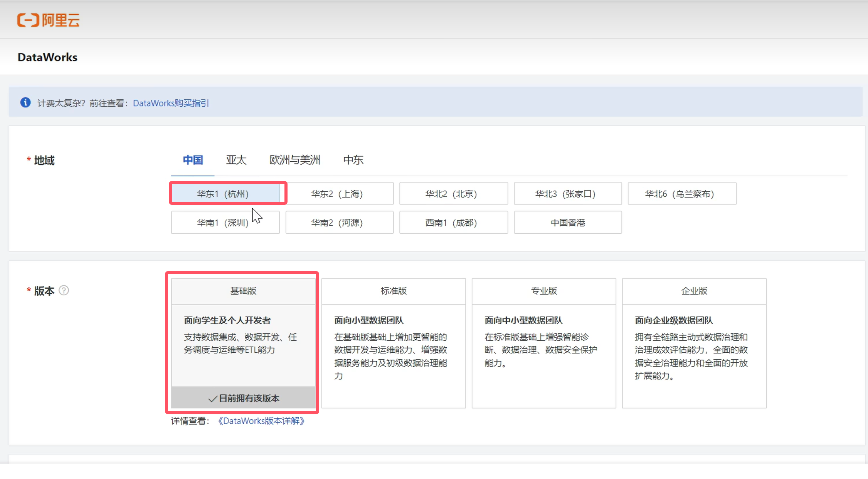Click the Alibaba Cloud logo

(x=48, y=20)
